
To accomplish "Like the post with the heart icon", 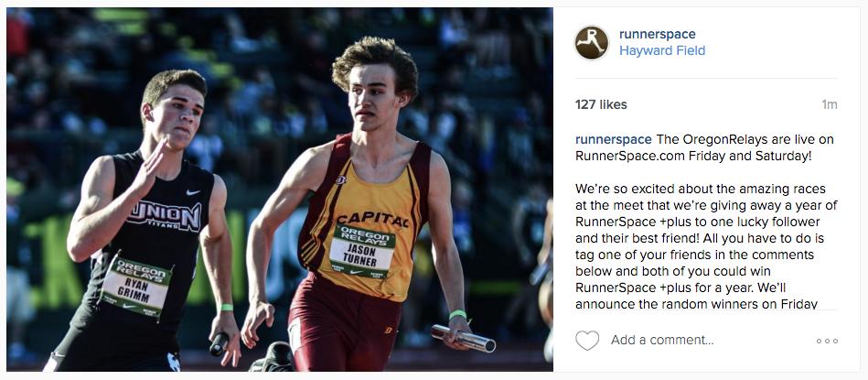I will 587,341.
